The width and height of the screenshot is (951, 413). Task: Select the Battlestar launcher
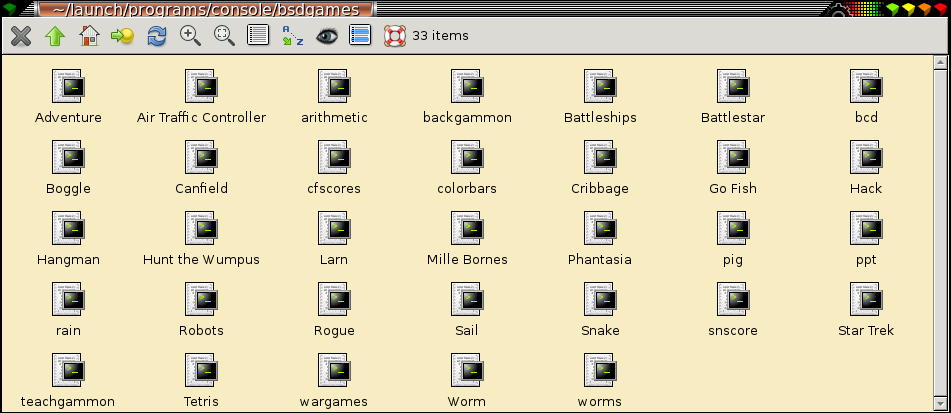[x=733, y=97]
